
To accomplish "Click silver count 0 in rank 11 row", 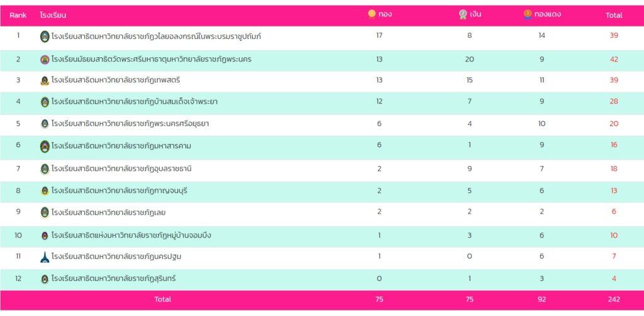I will (x=469, y=256).
